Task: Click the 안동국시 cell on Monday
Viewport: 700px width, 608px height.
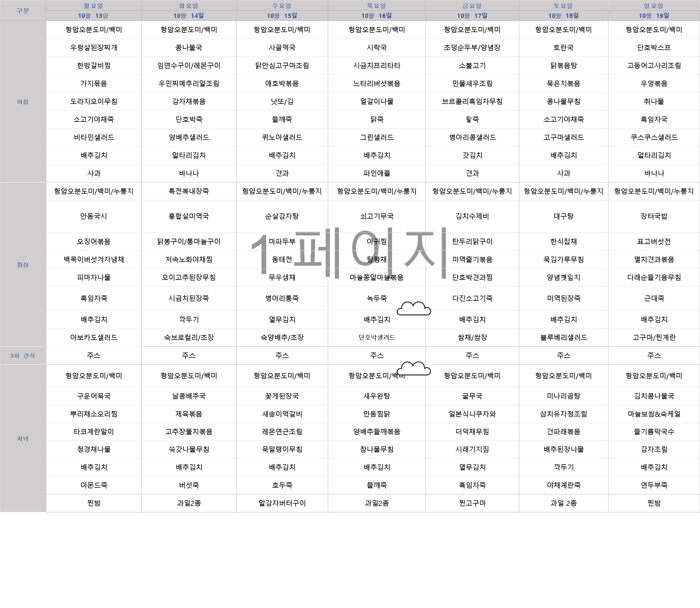Action: coord(93,216)
